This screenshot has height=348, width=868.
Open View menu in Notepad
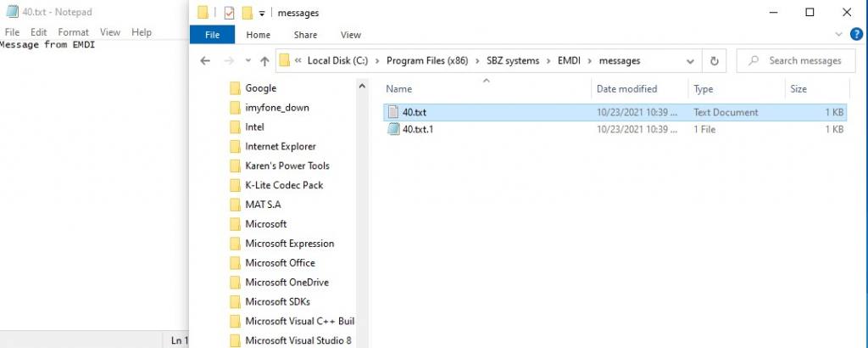coord(110,33)
